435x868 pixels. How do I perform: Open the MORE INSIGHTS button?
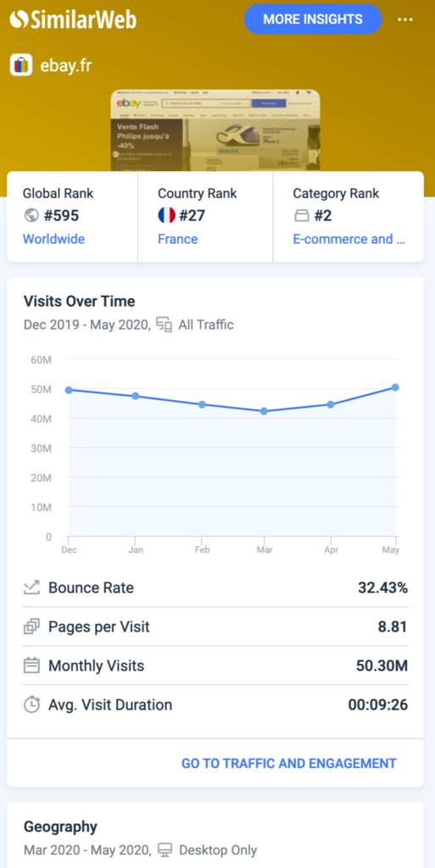313,19
